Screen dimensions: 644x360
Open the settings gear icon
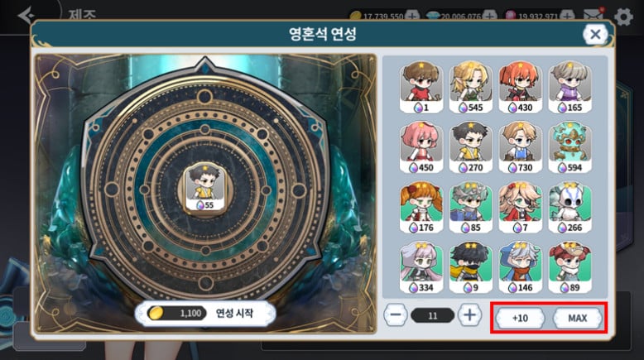click(x=623, y=17)
